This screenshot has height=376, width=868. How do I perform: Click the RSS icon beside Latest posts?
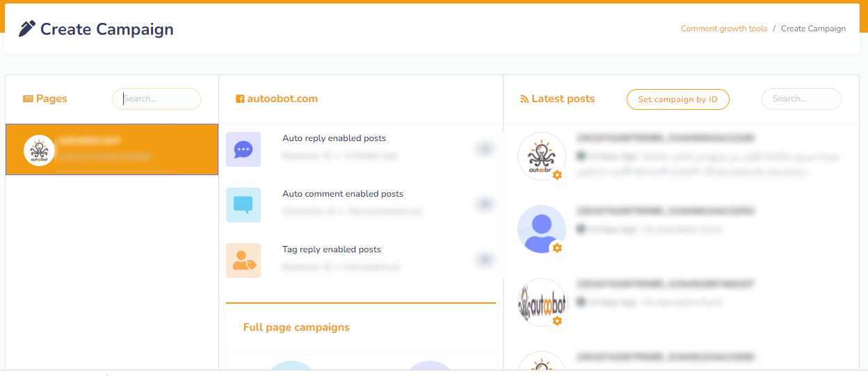coord(524,99)
